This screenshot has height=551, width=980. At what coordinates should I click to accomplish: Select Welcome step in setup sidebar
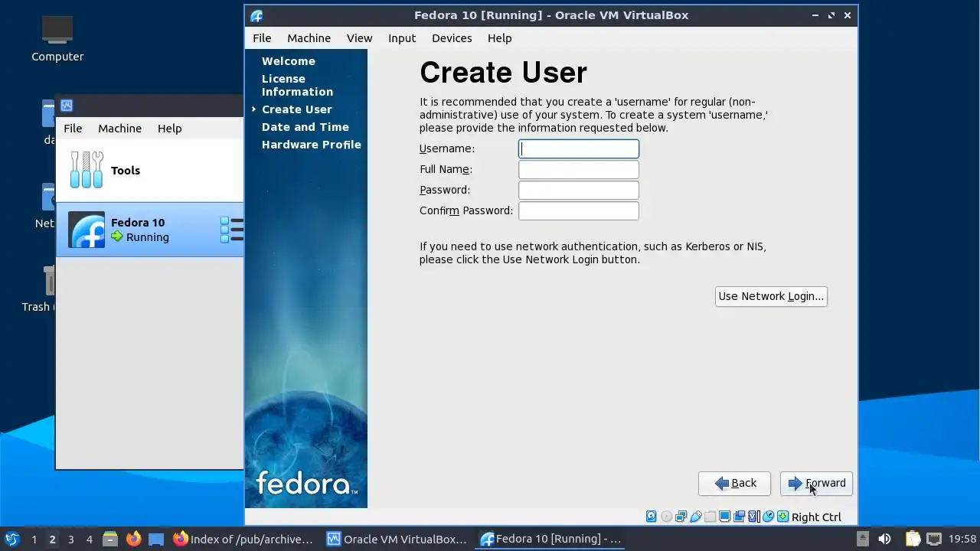pos(288,61)
